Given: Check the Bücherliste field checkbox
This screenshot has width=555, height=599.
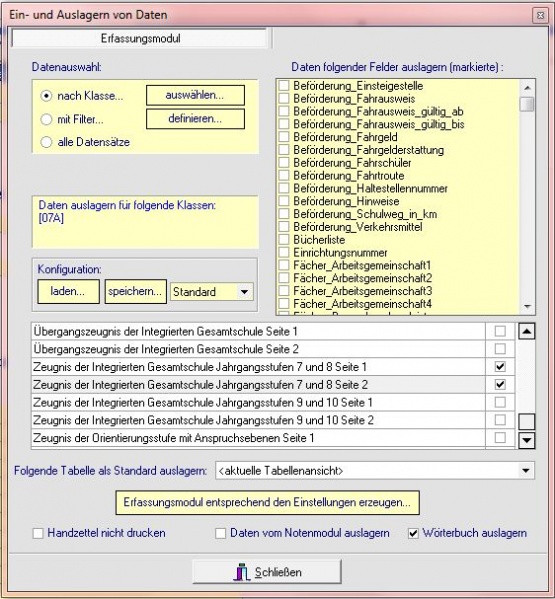Looking at the screenshot, I should point(284,240).
